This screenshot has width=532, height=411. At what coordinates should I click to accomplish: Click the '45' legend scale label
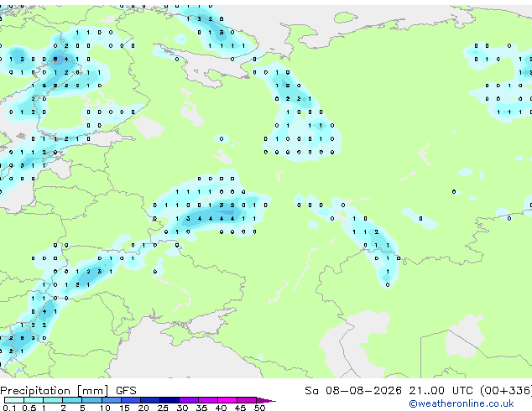[x=241, y=408]
